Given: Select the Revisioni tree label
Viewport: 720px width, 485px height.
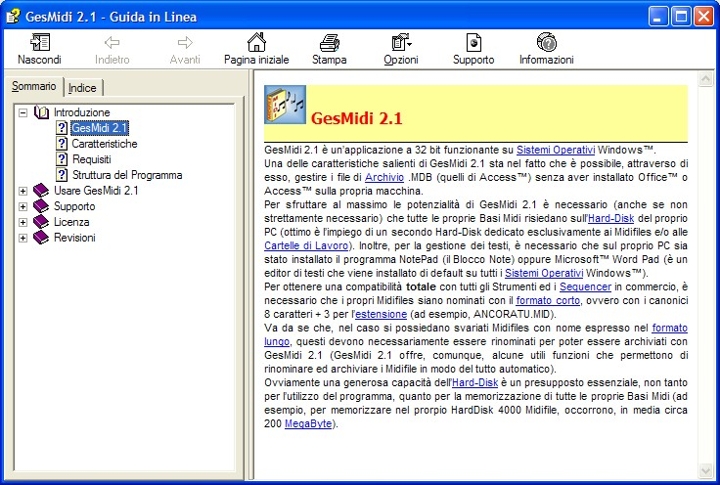Looking at the screenshot, I should (x=75, y=237).
